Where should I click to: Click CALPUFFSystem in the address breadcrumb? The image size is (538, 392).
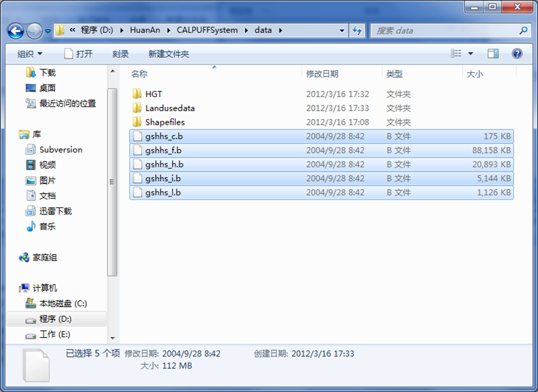tap(207, 30)
